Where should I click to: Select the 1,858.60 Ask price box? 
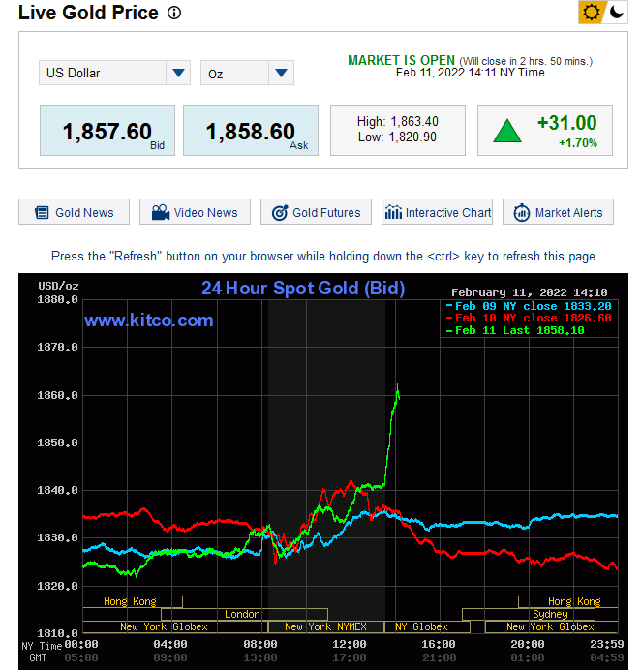251,131
